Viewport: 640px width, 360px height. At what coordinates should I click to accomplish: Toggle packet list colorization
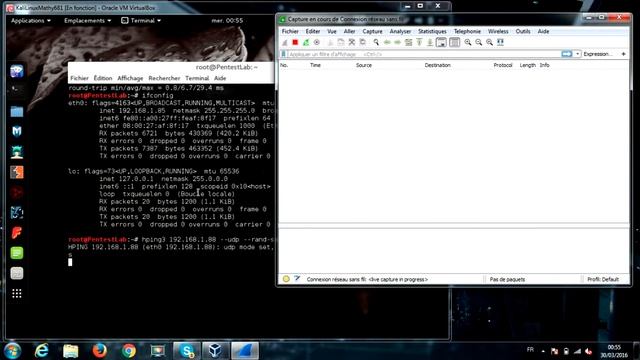pyautogui.click(x=454, y=42)
